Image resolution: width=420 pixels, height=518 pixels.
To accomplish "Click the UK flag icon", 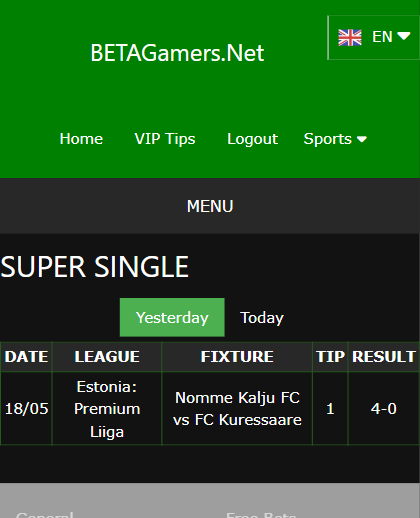I will coord(350,37).
